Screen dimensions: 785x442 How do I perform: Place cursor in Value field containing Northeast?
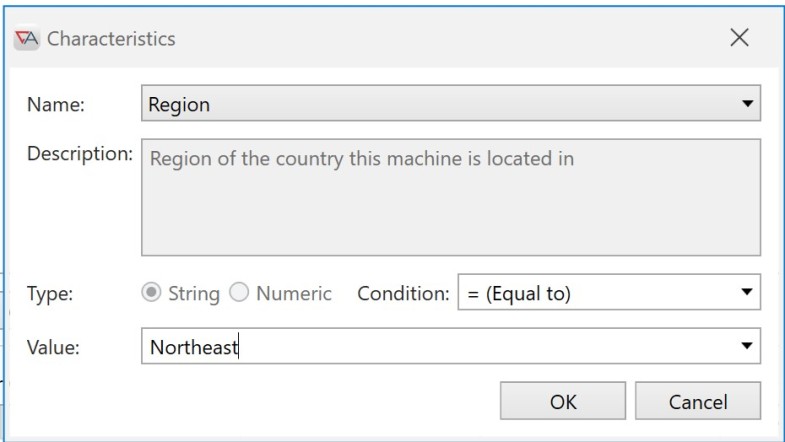click(x=441, y=346)
